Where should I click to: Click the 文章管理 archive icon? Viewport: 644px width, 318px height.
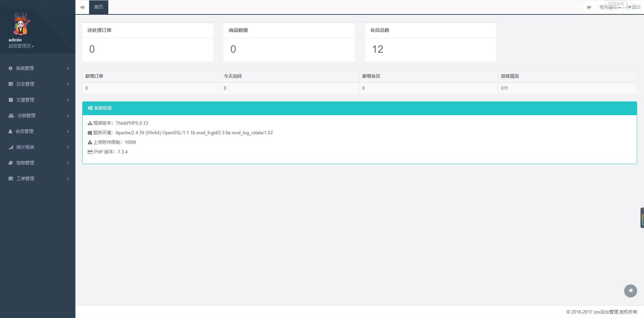tap(11, 100)
